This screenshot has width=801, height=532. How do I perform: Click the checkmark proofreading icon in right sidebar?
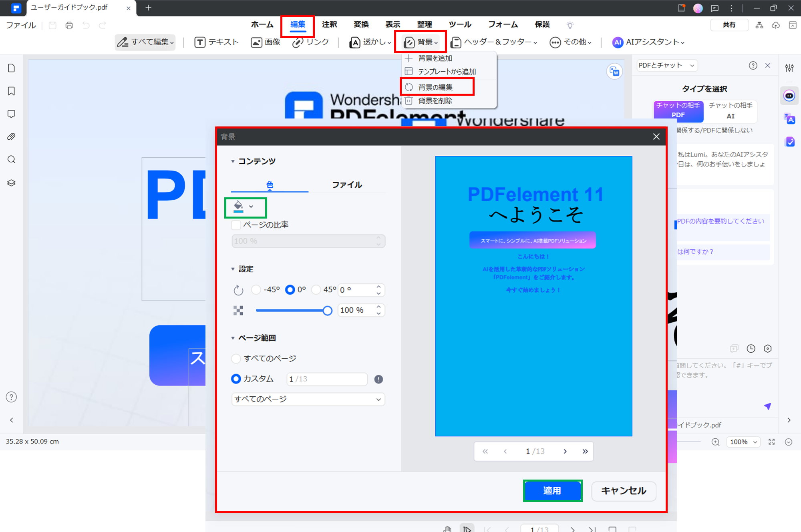pyautogui.click(x=790, y=142)
